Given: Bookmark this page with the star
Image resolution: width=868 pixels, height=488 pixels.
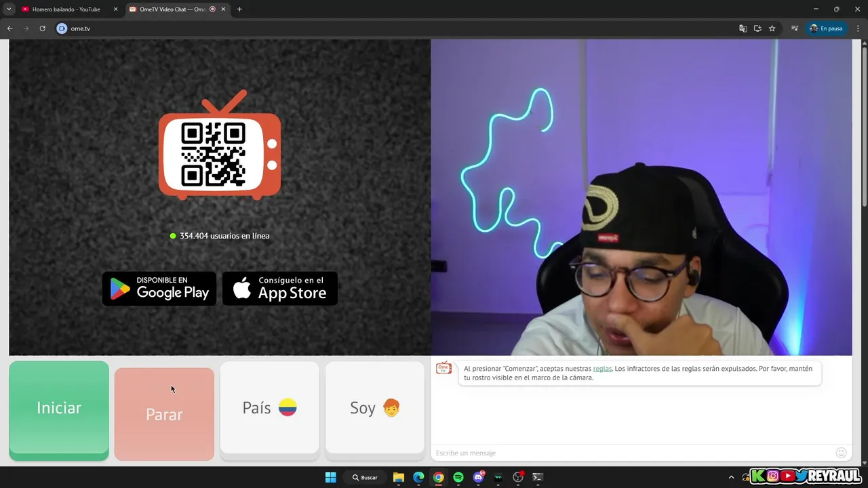Looking at the screenshot, I should 772,28.
